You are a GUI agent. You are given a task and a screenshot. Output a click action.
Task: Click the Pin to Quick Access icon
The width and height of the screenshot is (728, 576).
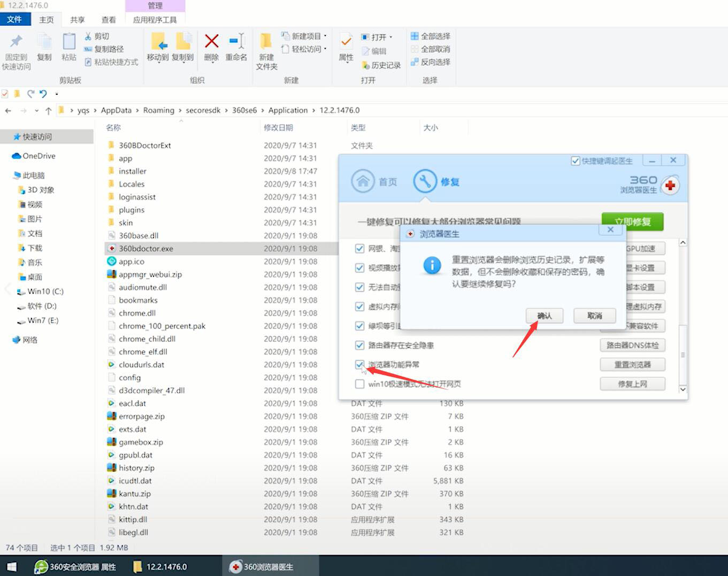16,42
